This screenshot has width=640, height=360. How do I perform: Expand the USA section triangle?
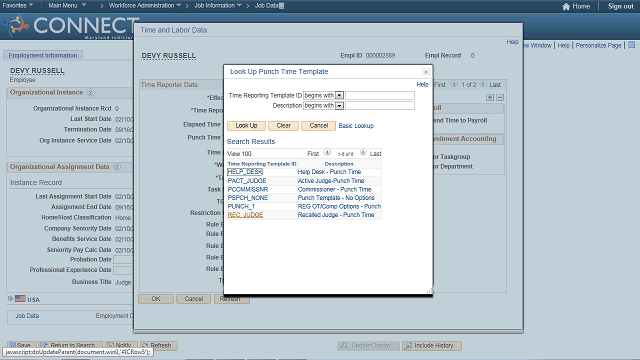point(11,299)
